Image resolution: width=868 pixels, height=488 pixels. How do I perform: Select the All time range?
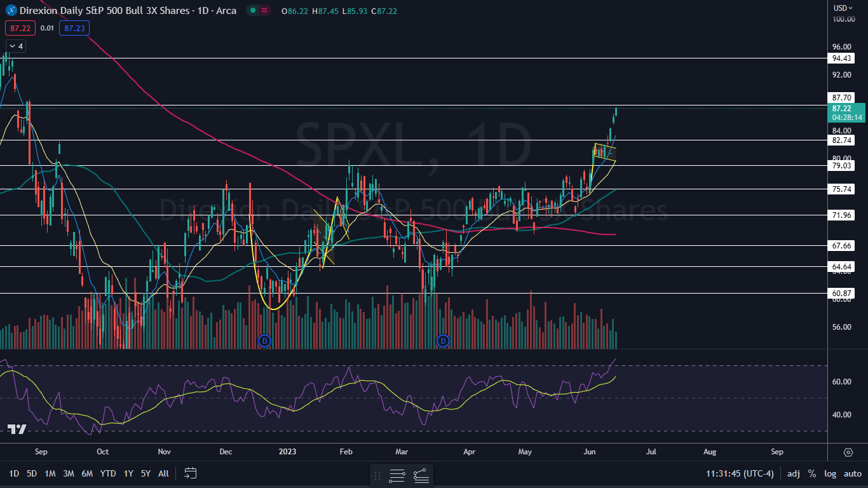point(163,473)
